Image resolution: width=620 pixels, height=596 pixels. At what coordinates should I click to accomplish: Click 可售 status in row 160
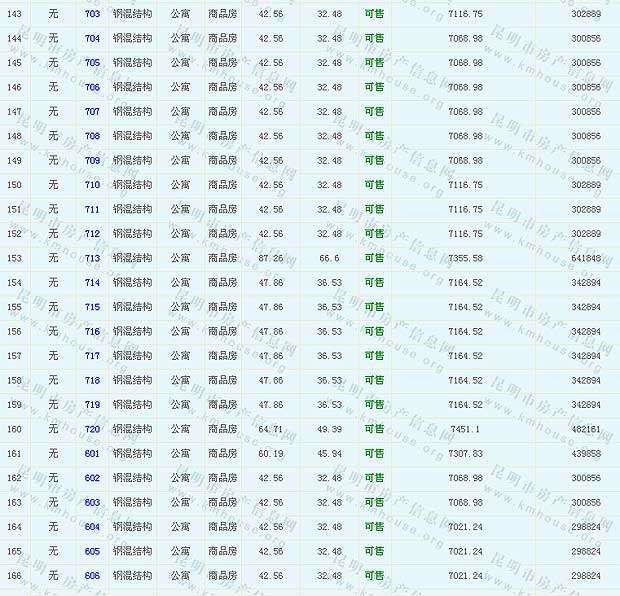[x=374, y=429]
